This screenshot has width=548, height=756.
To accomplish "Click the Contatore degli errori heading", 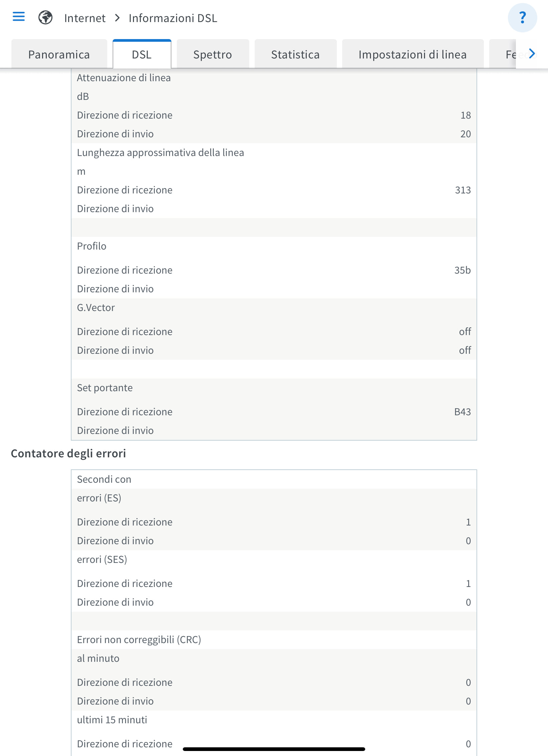I will pyautogui.click(x=68, y=454).
